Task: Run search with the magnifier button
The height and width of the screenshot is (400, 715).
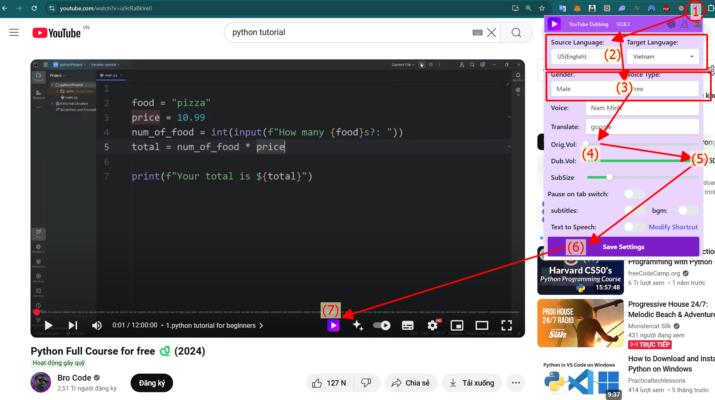Action: (x=516, y=32)
